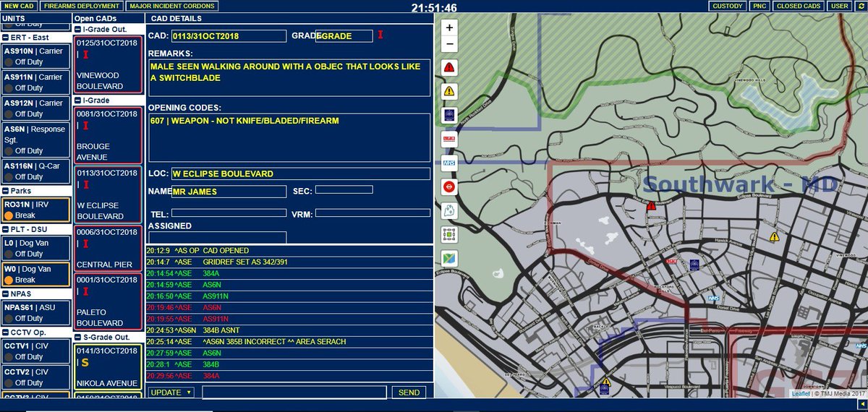This screenshot has width=868, height=412.
Task: Click police crest marker beside LFB marker
Action: (x=694, y=264)
